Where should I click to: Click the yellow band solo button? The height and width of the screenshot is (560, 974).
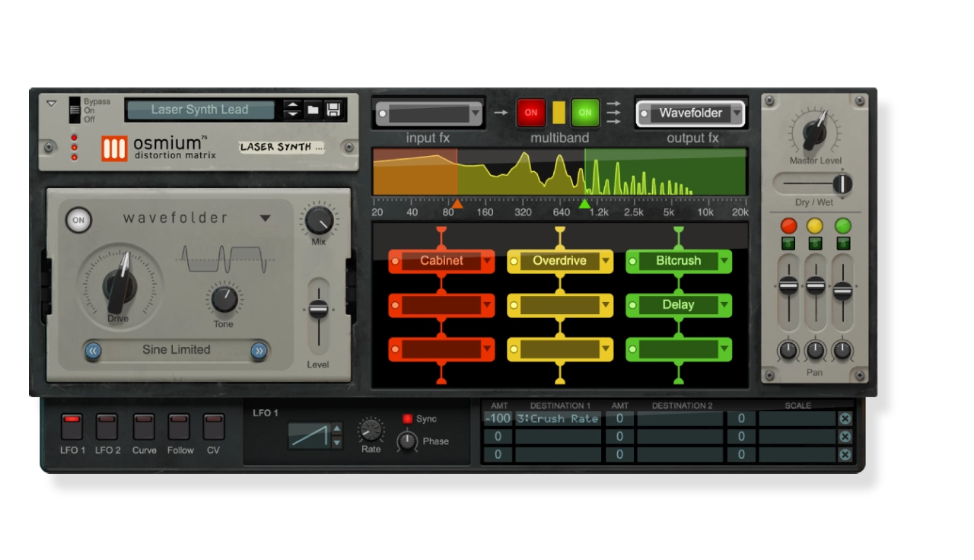815,243
